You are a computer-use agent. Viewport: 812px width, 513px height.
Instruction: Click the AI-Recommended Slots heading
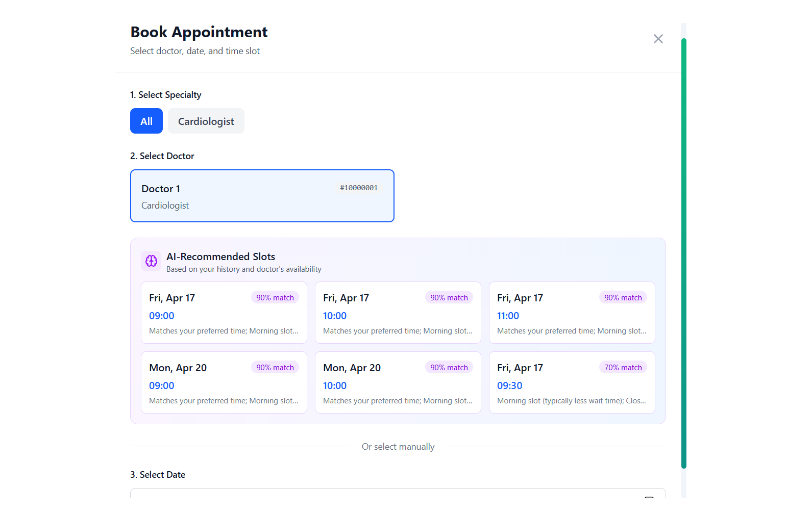pos(221,256)
